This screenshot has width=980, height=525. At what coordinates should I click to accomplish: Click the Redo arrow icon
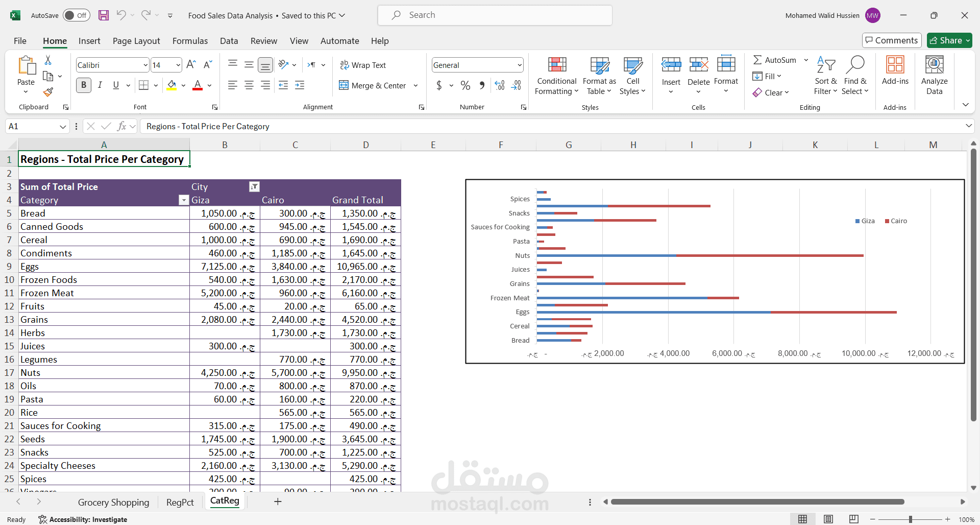pos(146,15)
